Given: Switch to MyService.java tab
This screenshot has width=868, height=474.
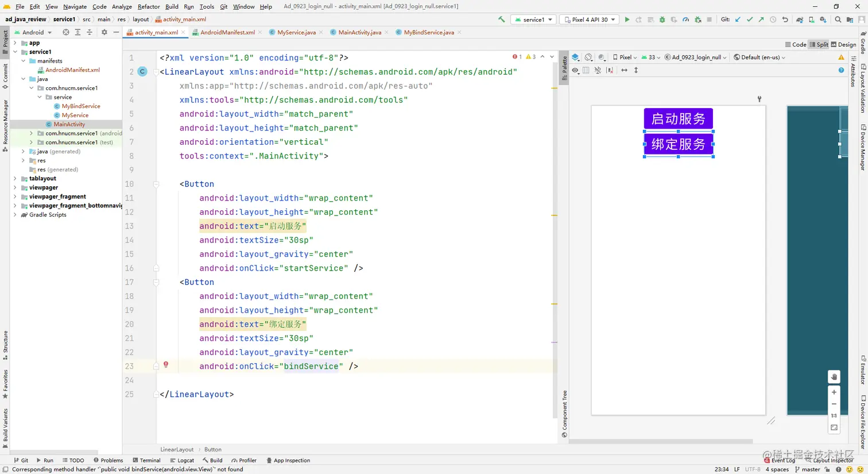Looking at the screenshot, I should tap(296, 32).
